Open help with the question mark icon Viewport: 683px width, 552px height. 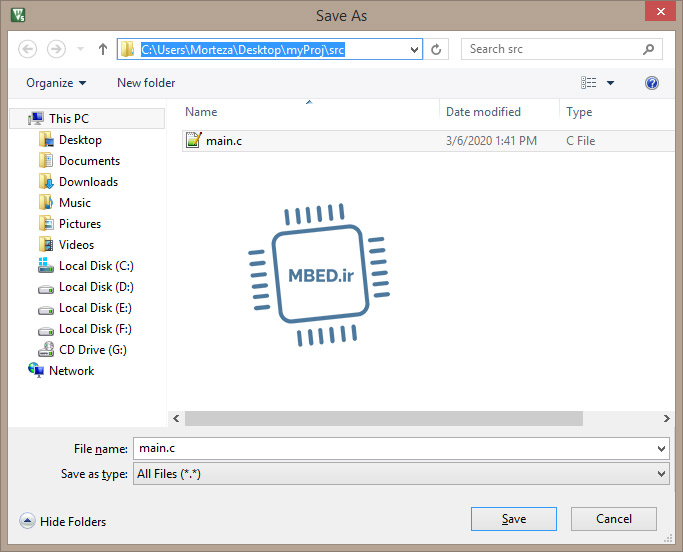point(652,83)
